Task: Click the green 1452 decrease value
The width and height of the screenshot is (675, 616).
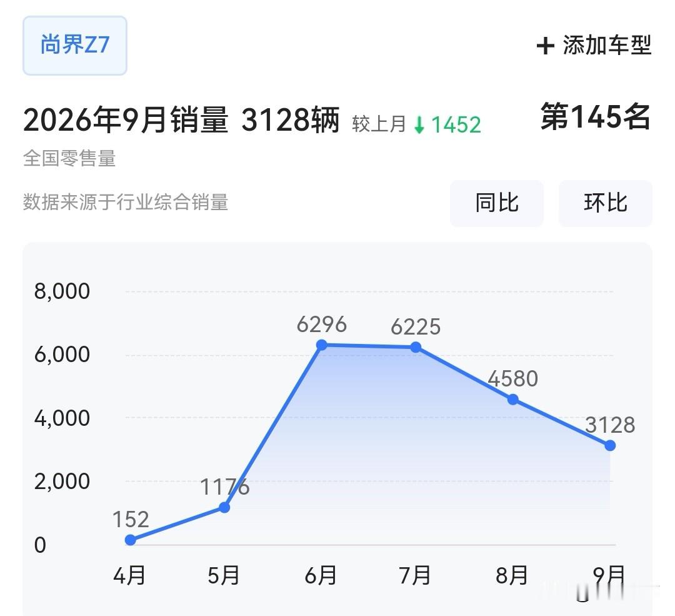Action: [456, 125]
